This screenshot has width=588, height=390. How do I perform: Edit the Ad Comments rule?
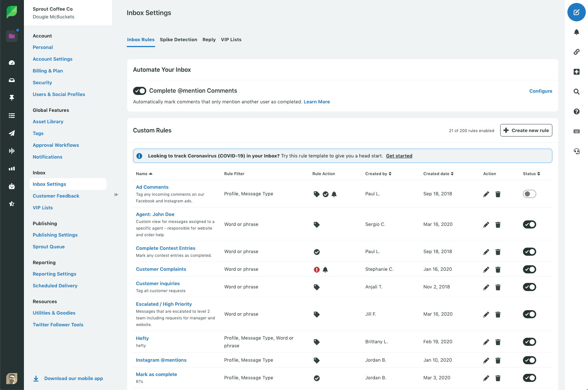[x=486, y=194]
